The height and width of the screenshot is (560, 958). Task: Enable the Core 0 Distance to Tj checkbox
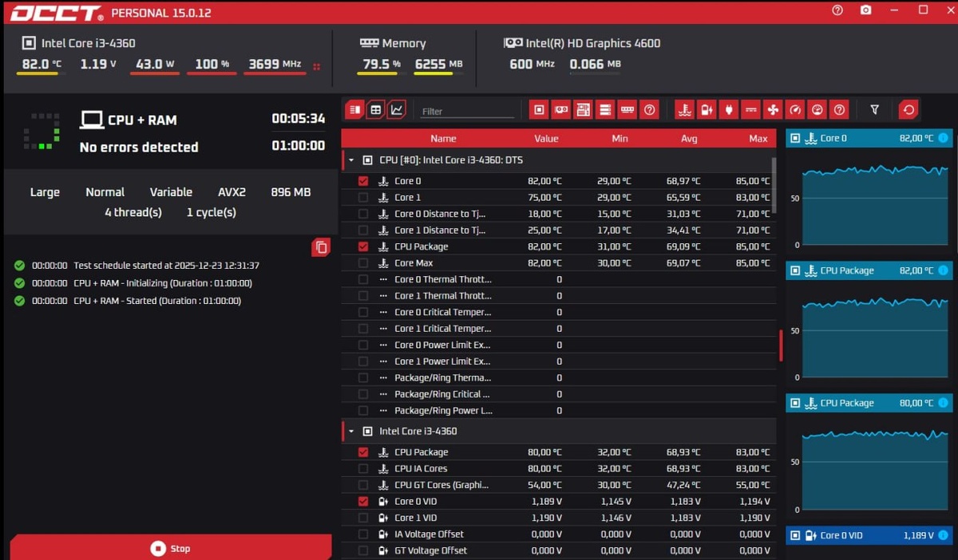(363, 214)
